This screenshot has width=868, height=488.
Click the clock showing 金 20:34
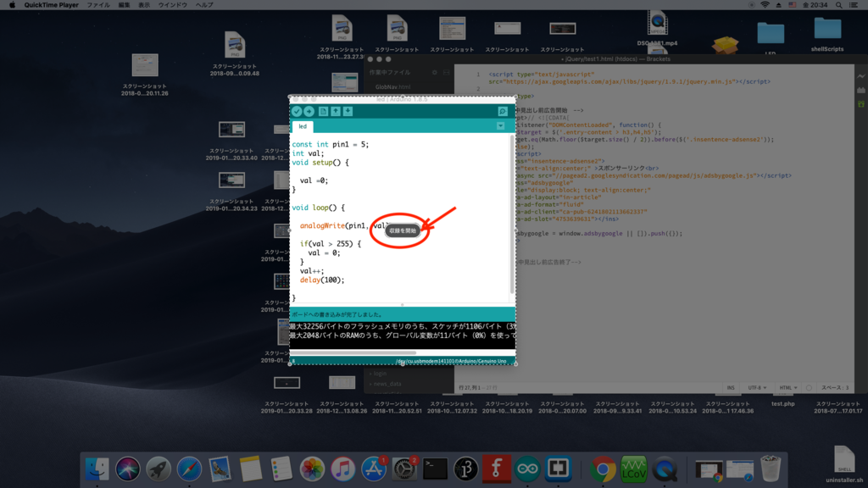[815, 5]
